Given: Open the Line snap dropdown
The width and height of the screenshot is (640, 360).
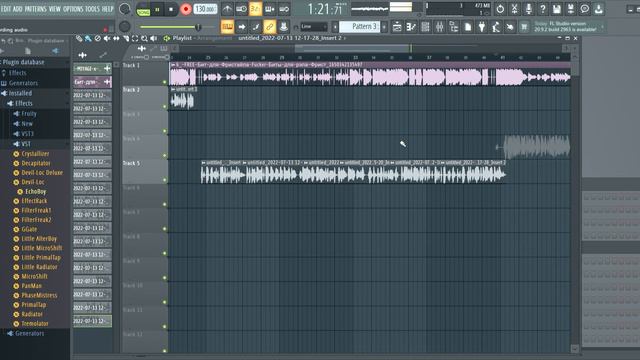Looking at the screenshot, I should tap(313, 27).
